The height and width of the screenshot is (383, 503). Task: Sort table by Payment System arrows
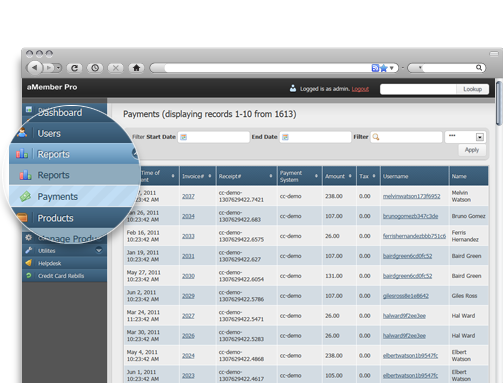tap(316, 176)
